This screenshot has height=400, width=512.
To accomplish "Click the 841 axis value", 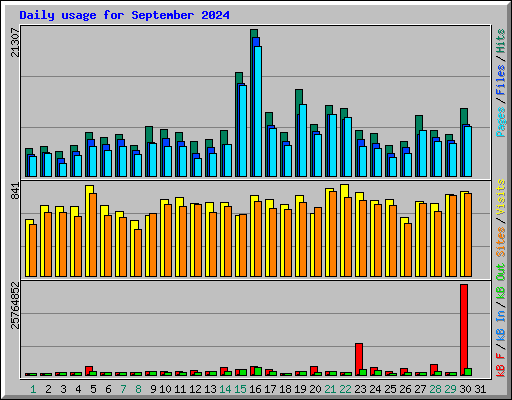I will pos(15,191).
